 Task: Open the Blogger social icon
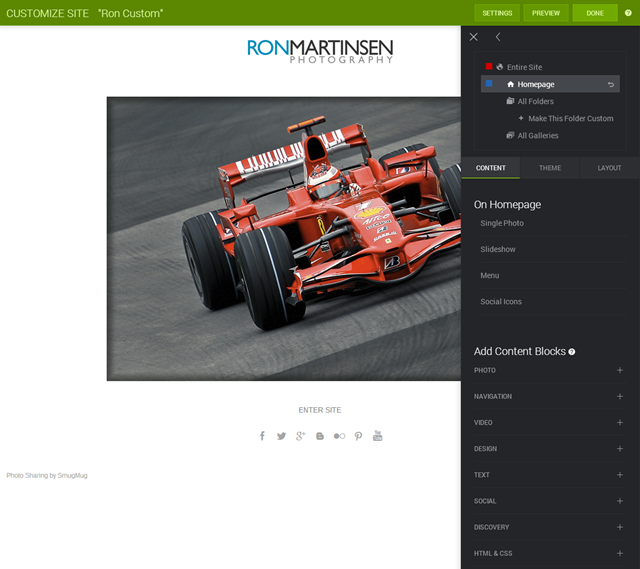tap(320, 436)
